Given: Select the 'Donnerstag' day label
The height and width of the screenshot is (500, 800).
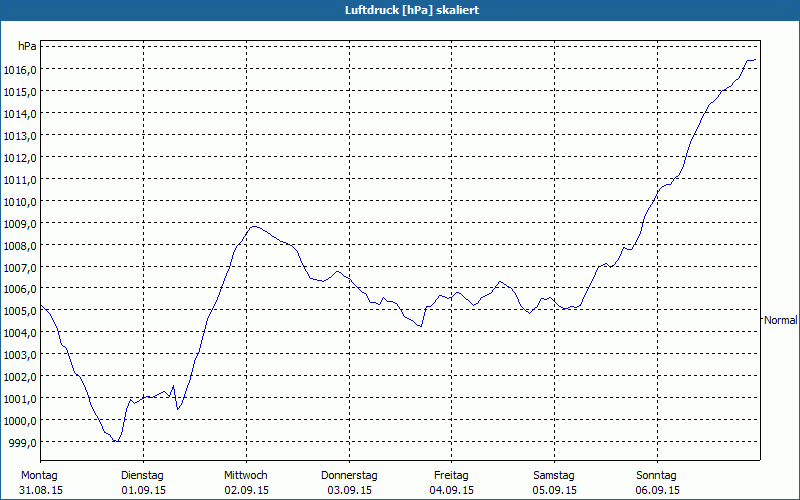Looking at the screenshot, I should tap(349, 476).
